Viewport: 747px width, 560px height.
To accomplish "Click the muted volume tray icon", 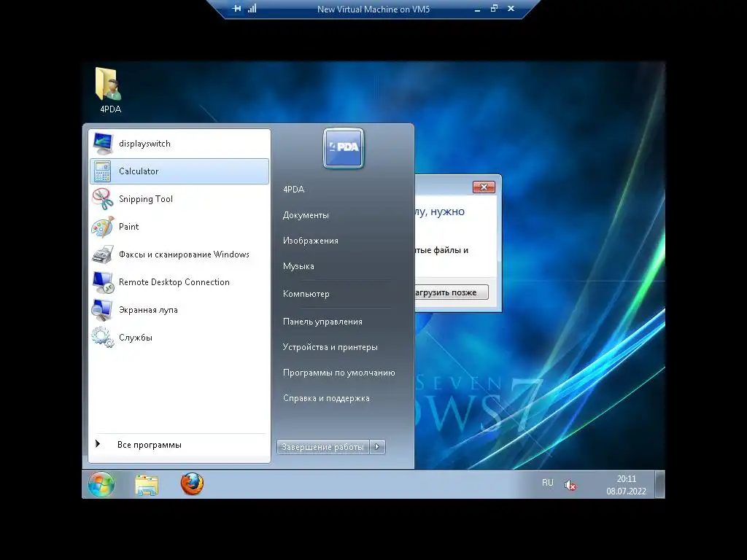I will pyautogui.click(x=570, y=485).
